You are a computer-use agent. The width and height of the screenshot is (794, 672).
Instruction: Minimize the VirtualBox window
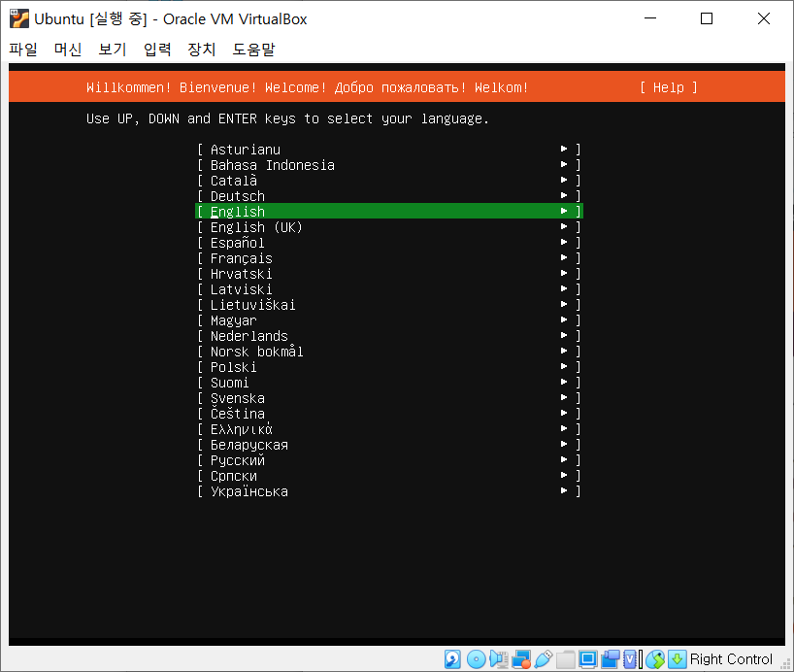coord(650,18)
